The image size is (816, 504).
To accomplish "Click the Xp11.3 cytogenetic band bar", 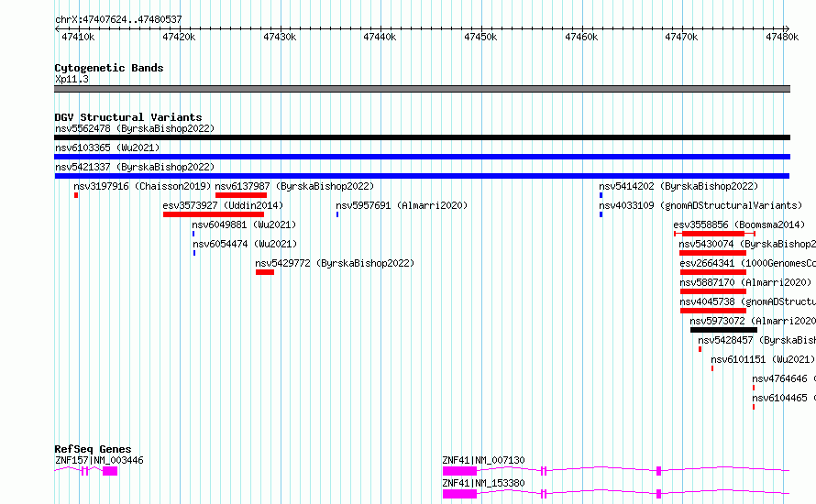I will (422, 89).
